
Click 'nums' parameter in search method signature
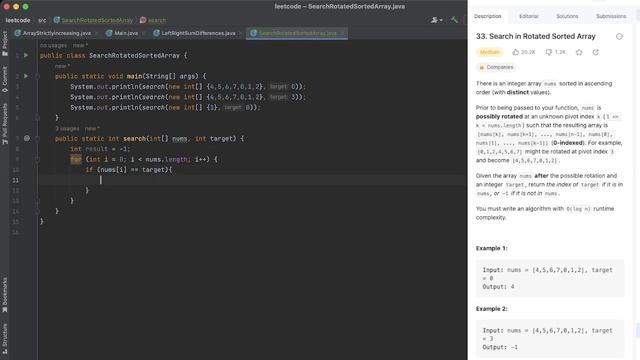pyautogui.click(x=179, y=139)
